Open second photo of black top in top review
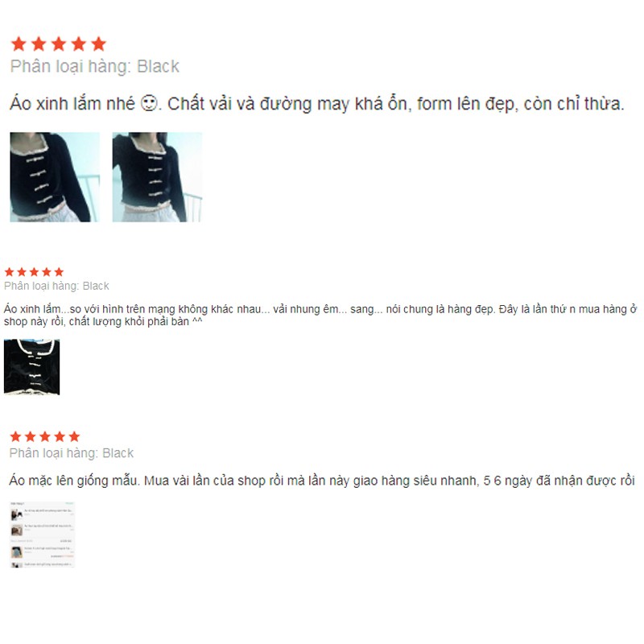Viewport: 644px width, 644px height. 157,177
